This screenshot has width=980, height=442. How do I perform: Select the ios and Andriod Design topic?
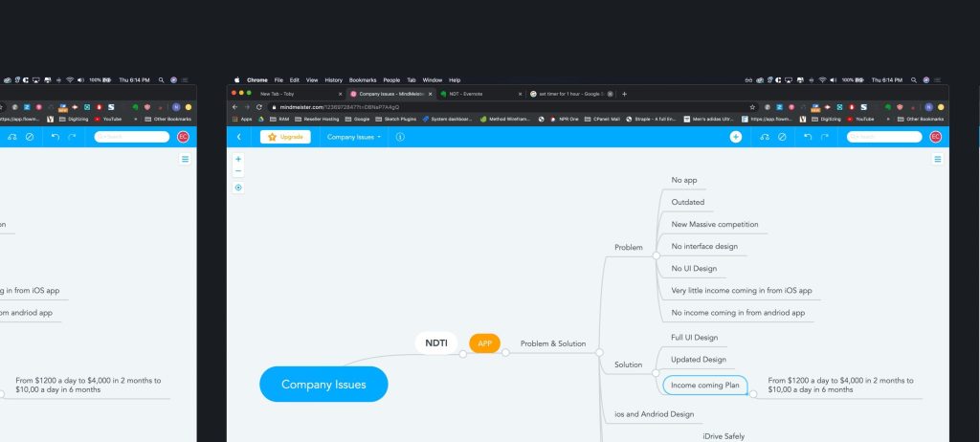point(654,414)
